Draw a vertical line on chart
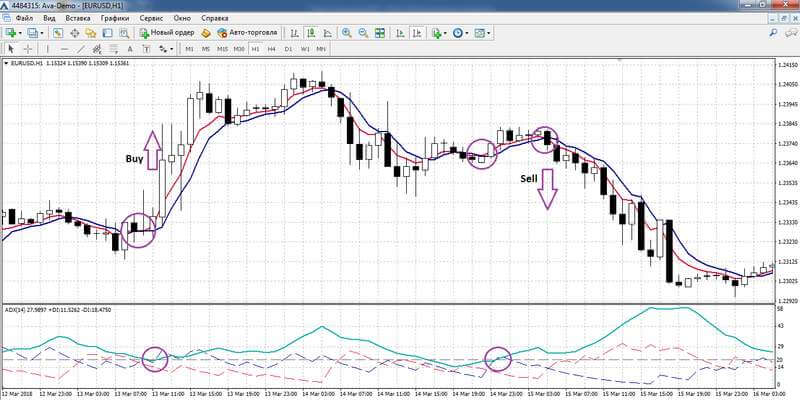800x400 pixels. tap(47, 49)
